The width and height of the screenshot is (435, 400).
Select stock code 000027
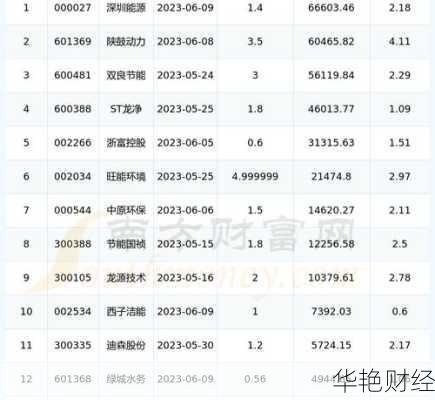73,8
